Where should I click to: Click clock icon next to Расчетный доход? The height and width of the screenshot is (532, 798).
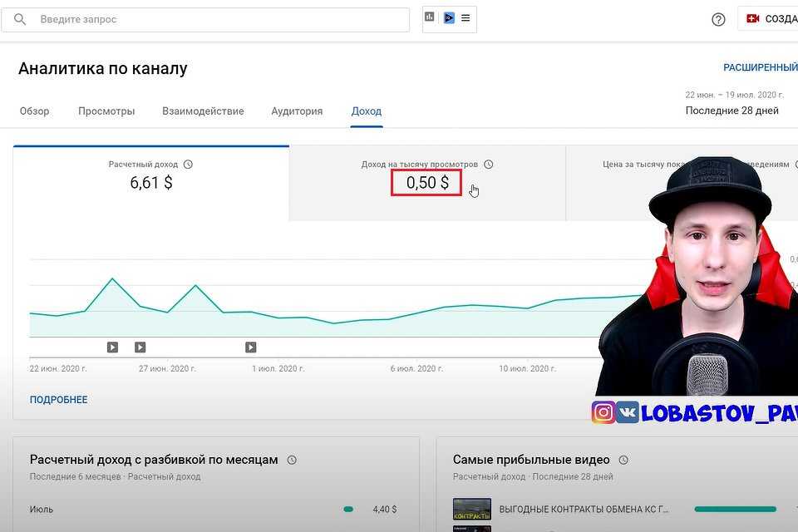189,165
